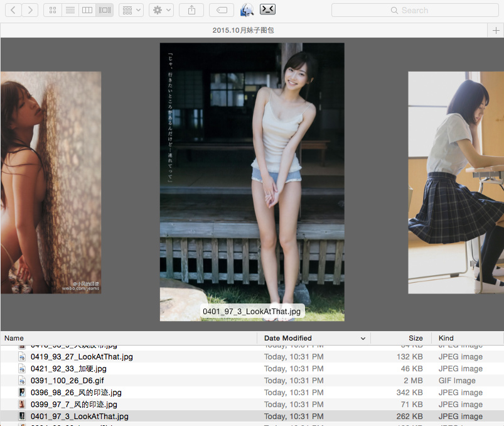Switch to icon grid view
This screenshot has height=426, width=504.
click(53, 10)
